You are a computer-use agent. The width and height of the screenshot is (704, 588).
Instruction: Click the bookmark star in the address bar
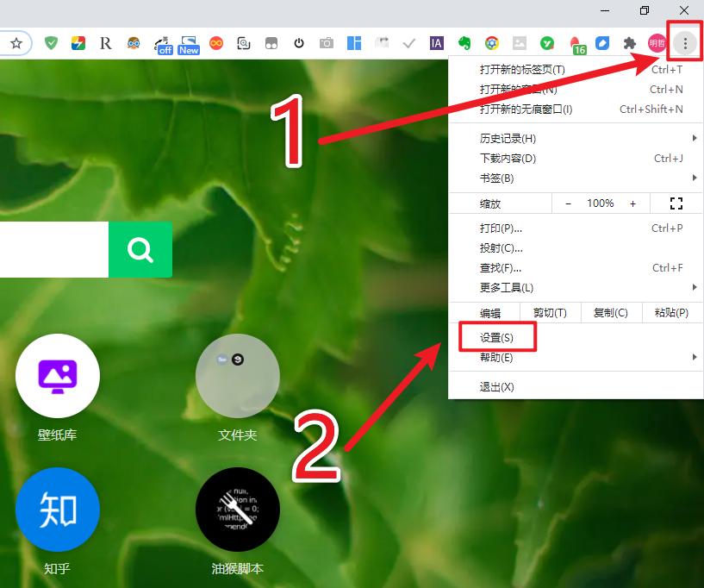coord(16,41)
